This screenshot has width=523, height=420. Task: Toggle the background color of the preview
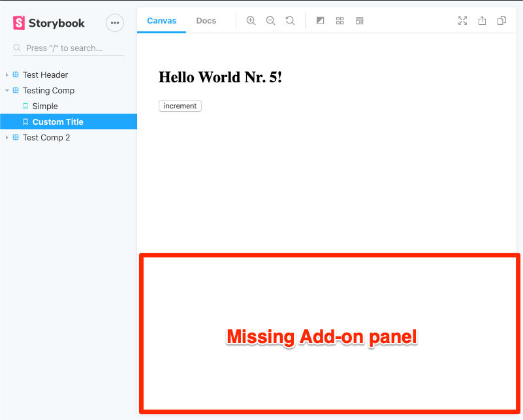click(x=320, y=20)
